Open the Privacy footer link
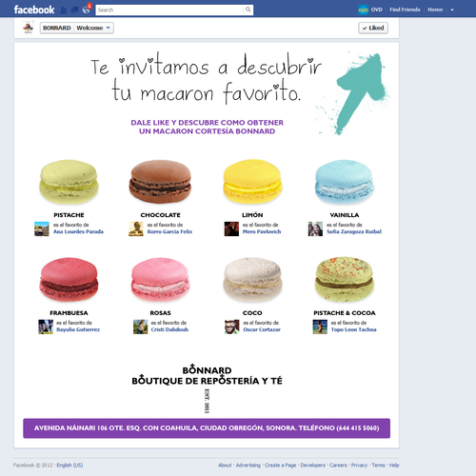 tap(359, 466)
